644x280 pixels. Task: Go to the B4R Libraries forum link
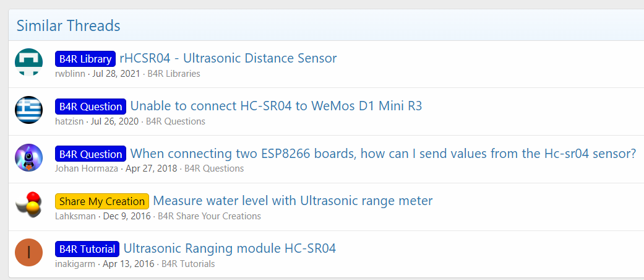(x=174, y=74)
